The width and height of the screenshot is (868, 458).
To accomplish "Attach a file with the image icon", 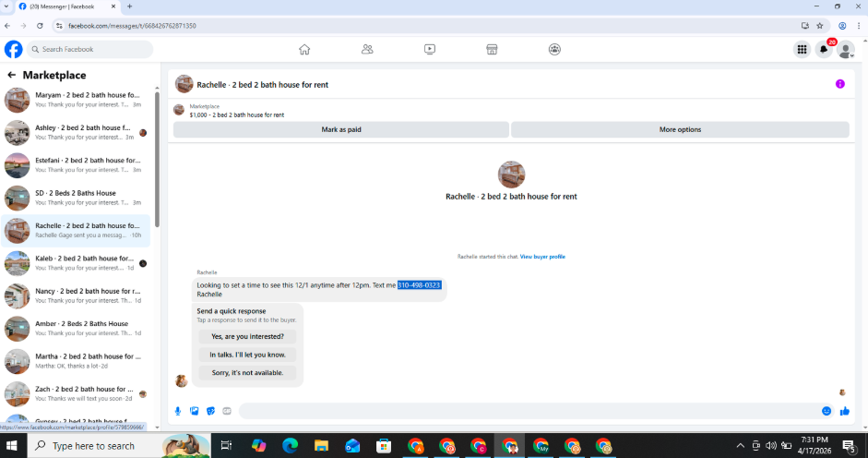I will point(195,411).
